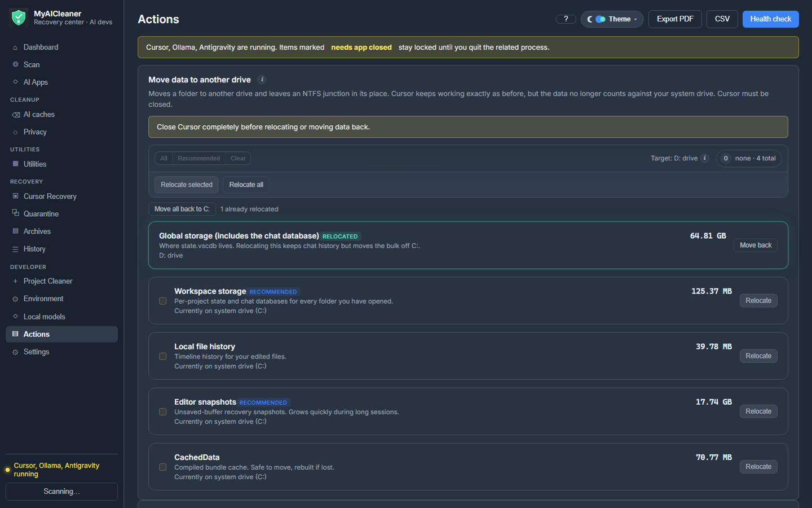Relocate the Local file history folder
The width and height of the screenshot is (812, 508).
click(758, 356)
